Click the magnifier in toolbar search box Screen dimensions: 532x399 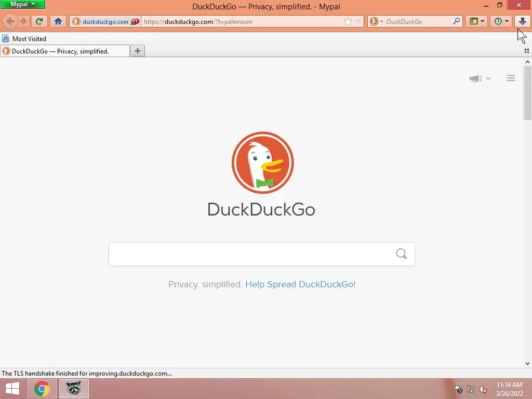pyautogui.click(x=456, y=21)
